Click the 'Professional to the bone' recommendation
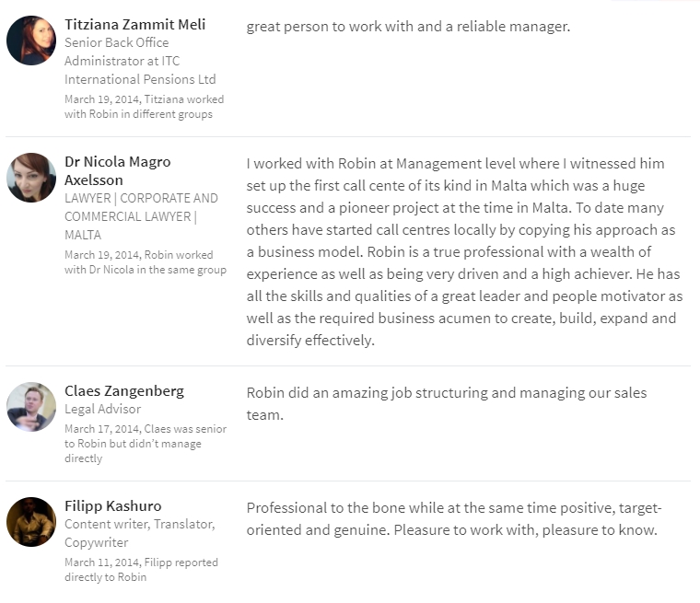This screenshot has height=603, width=700. [x=454, y=519]
